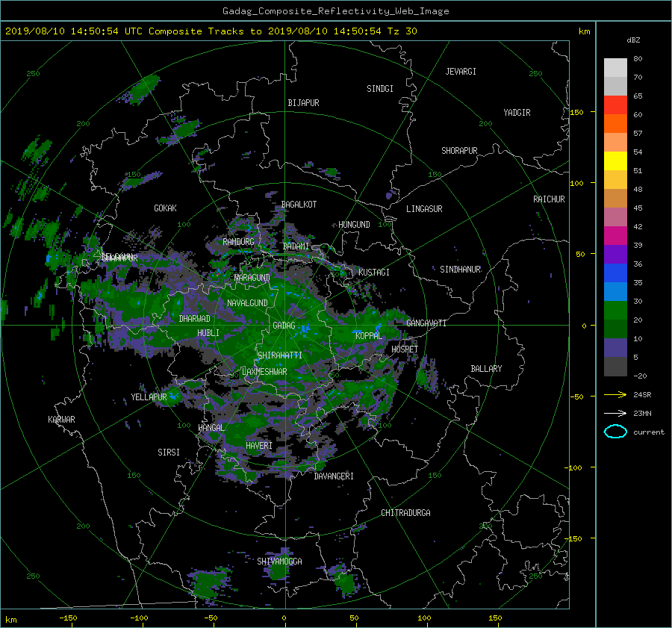Viewport: 672px width, 628px height.
Task: Click the SINDHANUR city label
Action: pos(460,270)
